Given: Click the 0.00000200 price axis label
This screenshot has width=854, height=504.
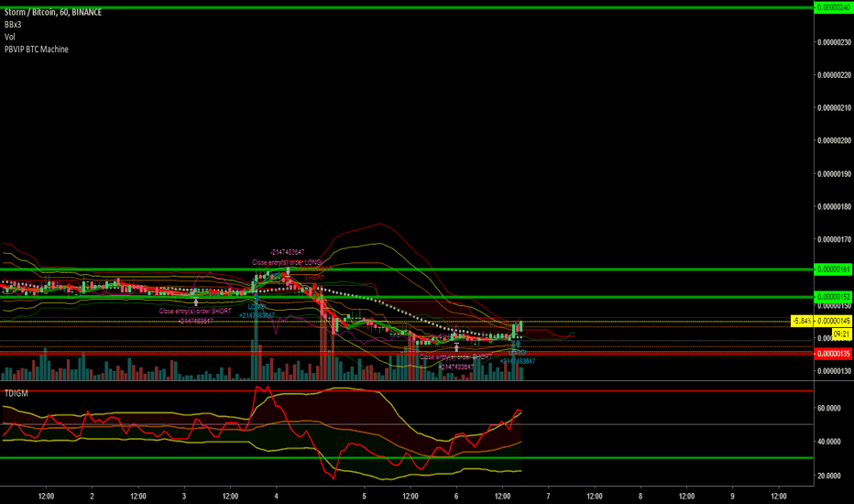Looking at the screenshot, I should (x=834, y=140).
